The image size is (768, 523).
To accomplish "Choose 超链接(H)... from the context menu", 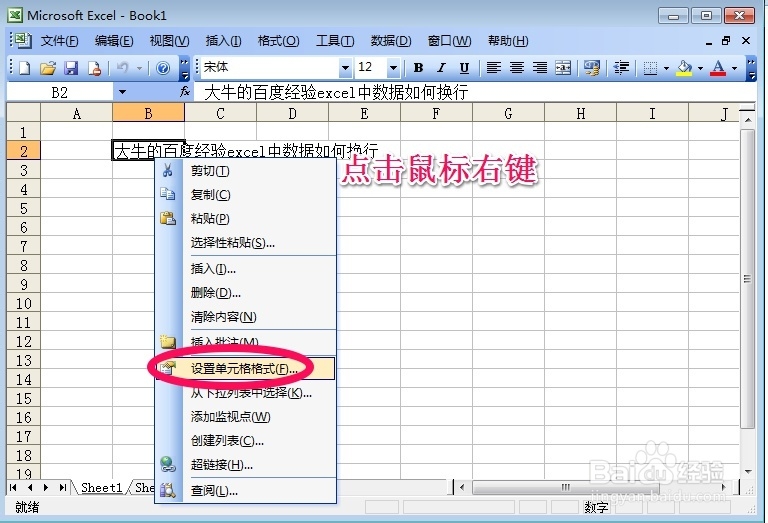I will pyautogui.click(x=245, y=465).
